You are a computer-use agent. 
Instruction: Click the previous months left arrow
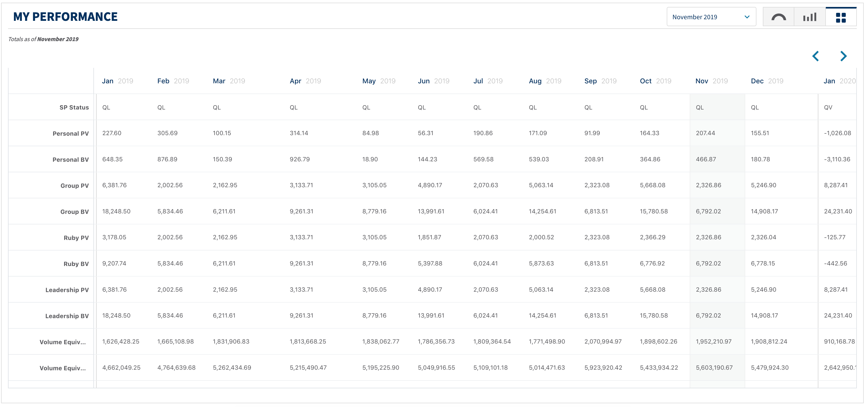tap(815, 56)
